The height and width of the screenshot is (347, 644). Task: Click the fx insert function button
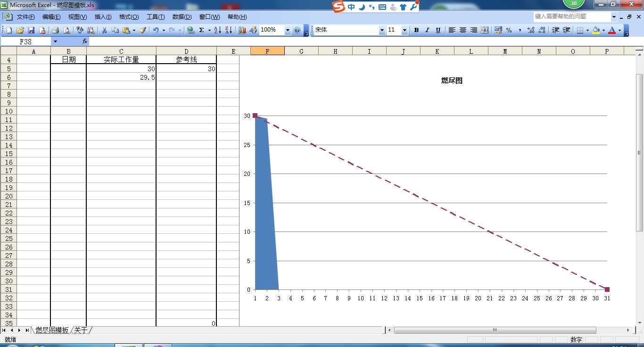pos(85,41)
